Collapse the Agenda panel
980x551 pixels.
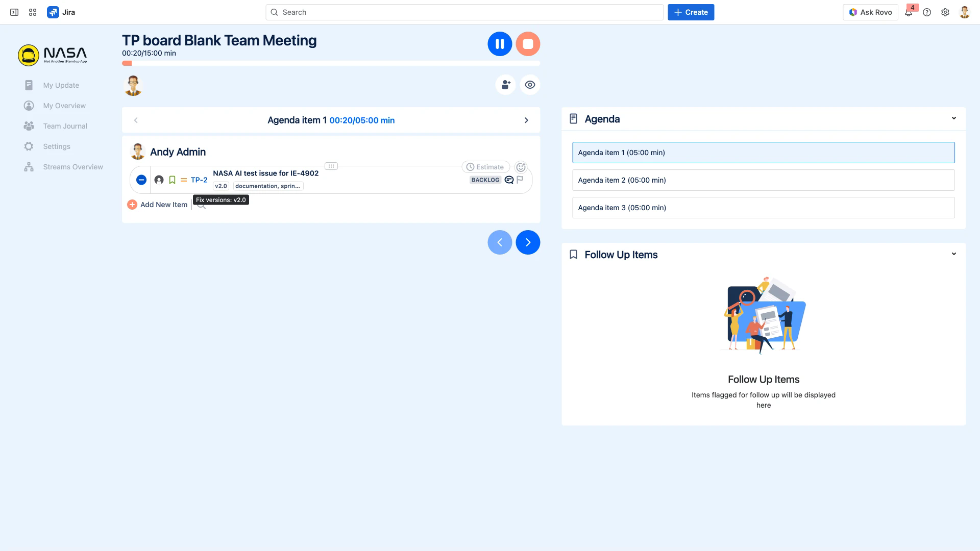click(953, 118)
